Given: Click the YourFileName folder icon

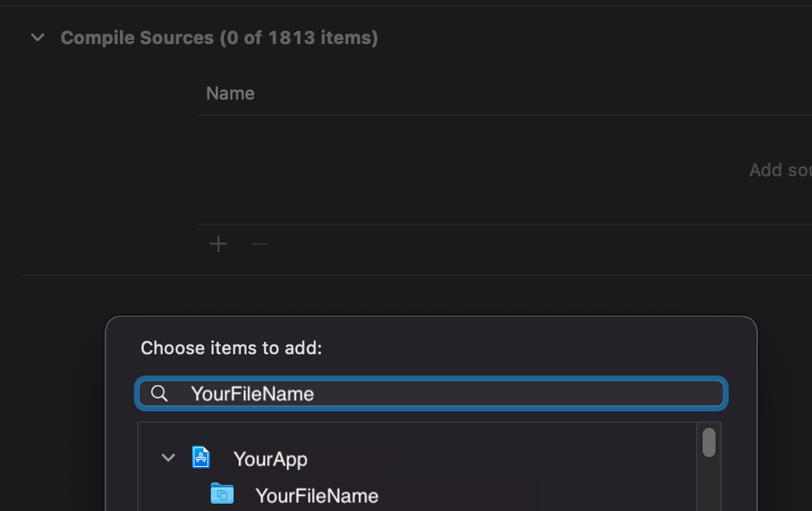Looking at the screenshot, I should coord(222,493).
